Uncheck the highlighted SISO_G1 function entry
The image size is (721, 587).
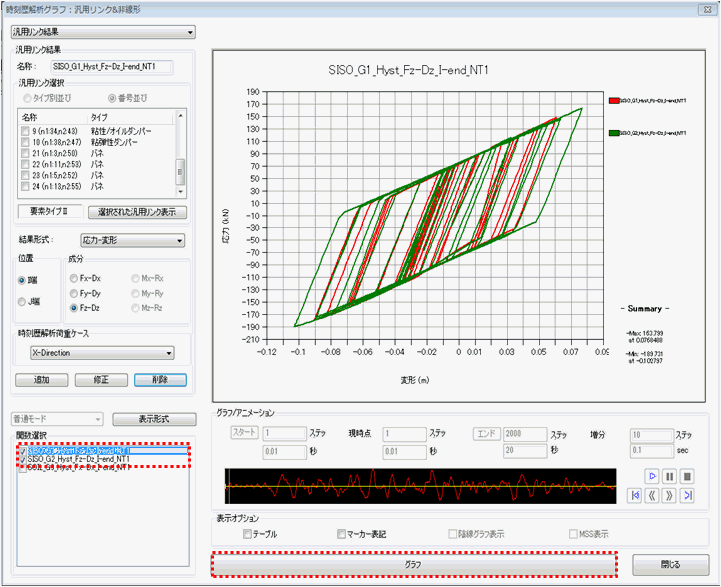click(23, 451)
